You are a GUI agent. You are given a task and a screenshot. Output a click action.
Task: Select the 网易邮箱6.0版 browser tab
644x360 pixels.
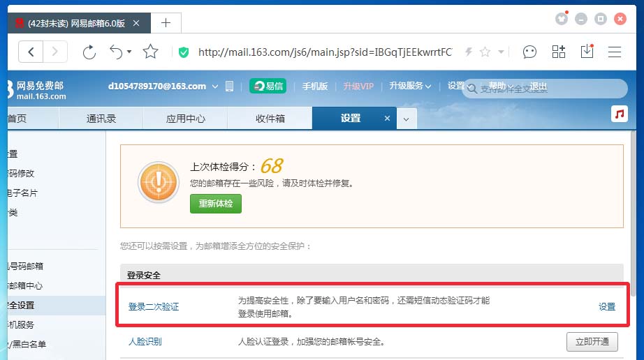[x=79, y=23]
